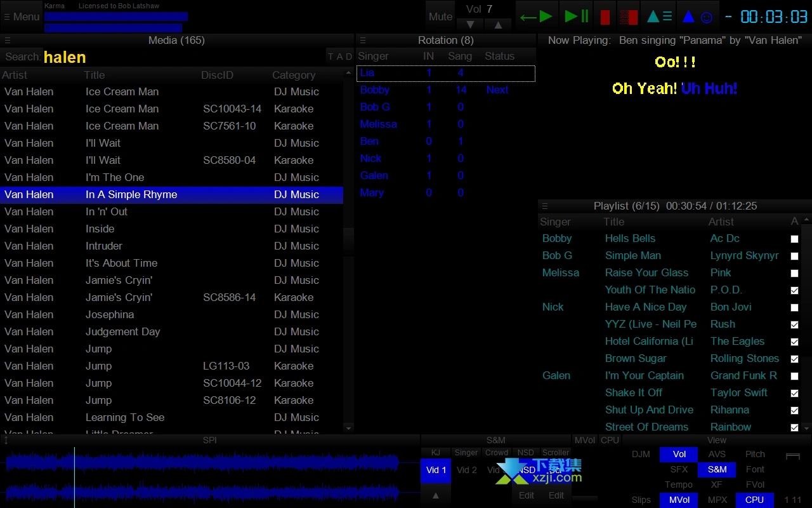
Task: Open the Playlist panel menu icon
Action: coord(544,206)
